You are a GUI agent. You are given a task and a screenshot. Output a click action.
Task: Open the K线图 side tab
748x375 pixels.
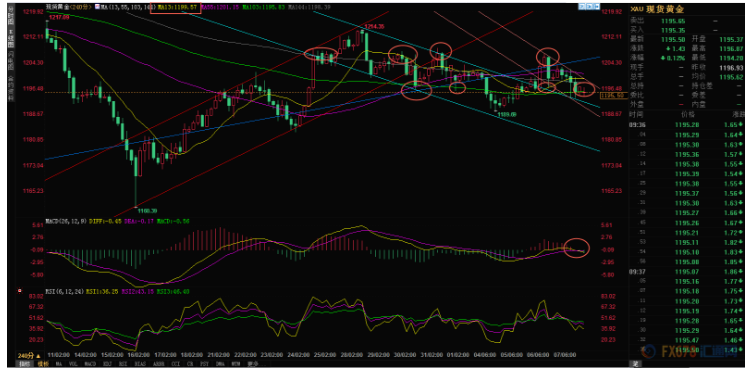(x=11, y=38)
